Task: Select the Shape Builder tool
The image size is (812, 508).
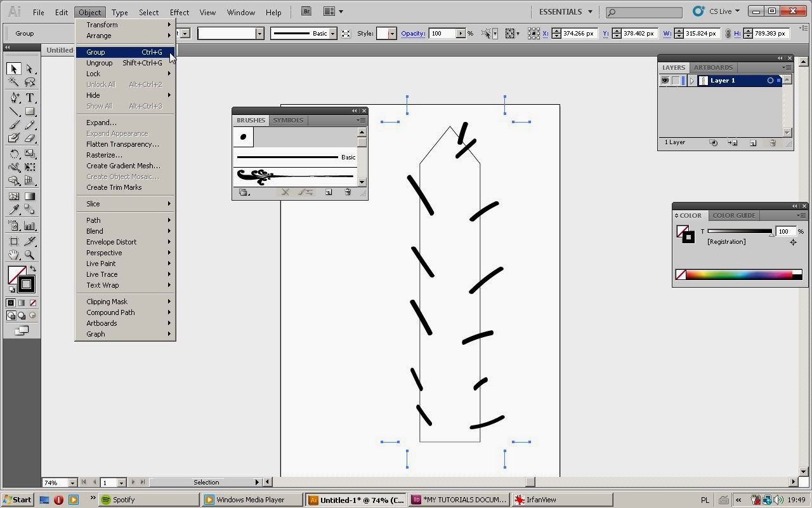Action: click(14, 180)
